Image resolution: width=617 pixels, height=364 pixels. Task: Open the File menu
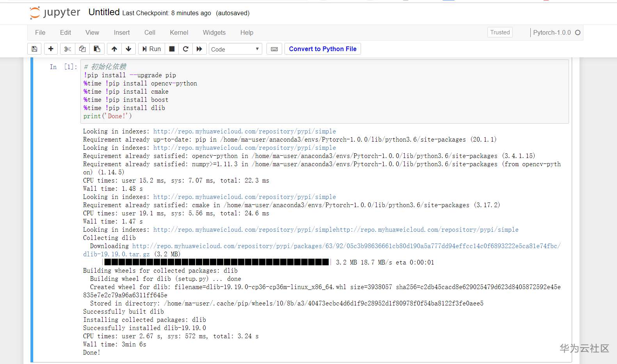click(x=40, y=32)
